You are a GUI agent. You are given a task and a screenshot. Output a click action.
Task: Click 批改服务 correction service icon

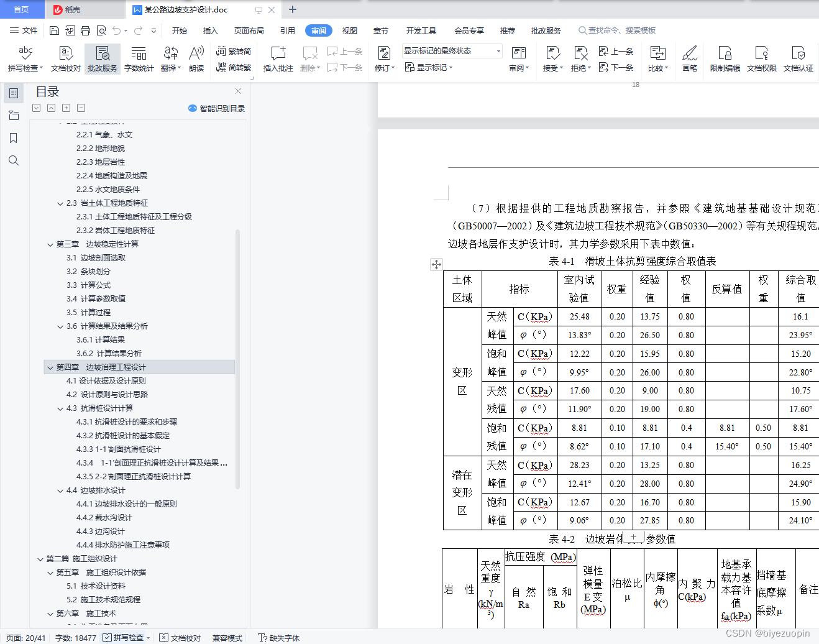(x=103, y=59)
